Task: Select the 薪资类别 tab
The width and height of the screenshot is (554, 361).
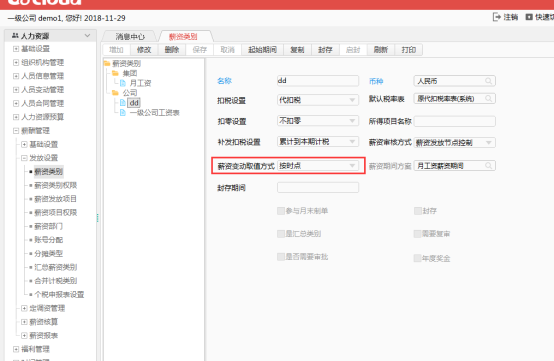Action: (x=183, y=36)
